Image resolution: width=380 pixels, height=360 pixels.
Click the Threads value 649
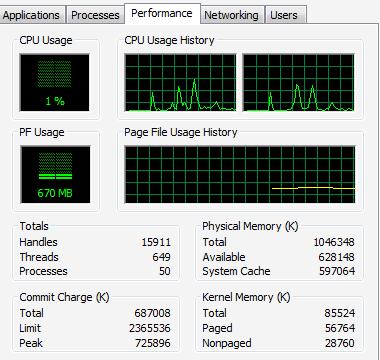pyautogui.click(x=161, y=257)
